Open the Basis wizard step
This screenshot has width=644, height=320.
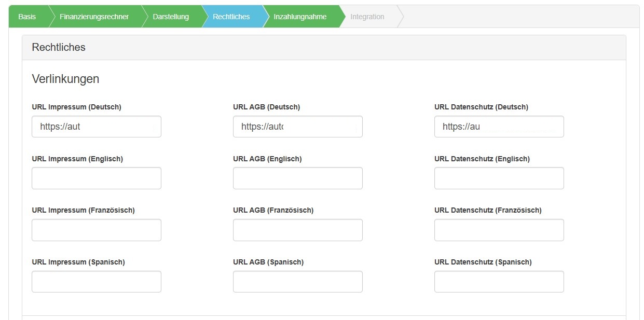pos(27,17)
